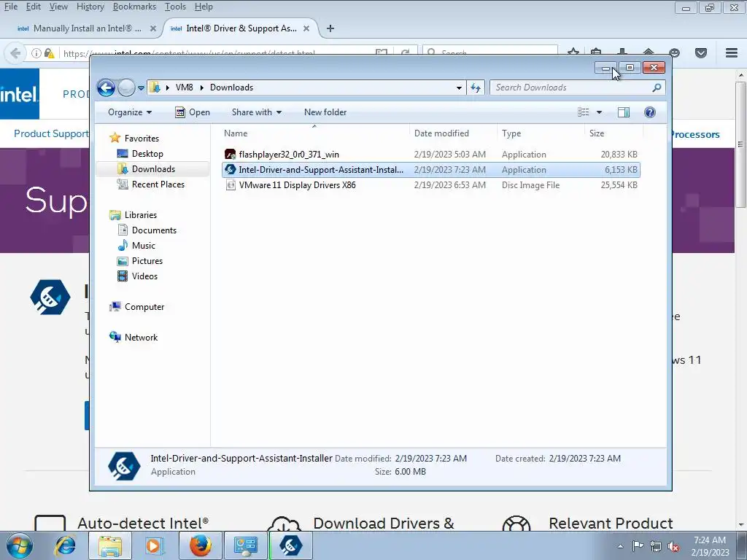Open the Share with dropdown
This screenshot has width=747, height=560.
pos(256,112)
